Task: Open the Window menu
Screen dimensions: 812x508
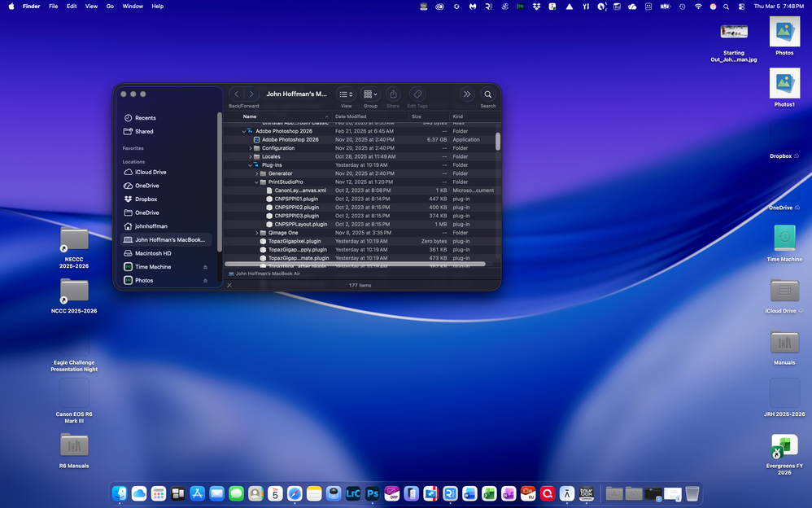Action: [x=133, y=7]
